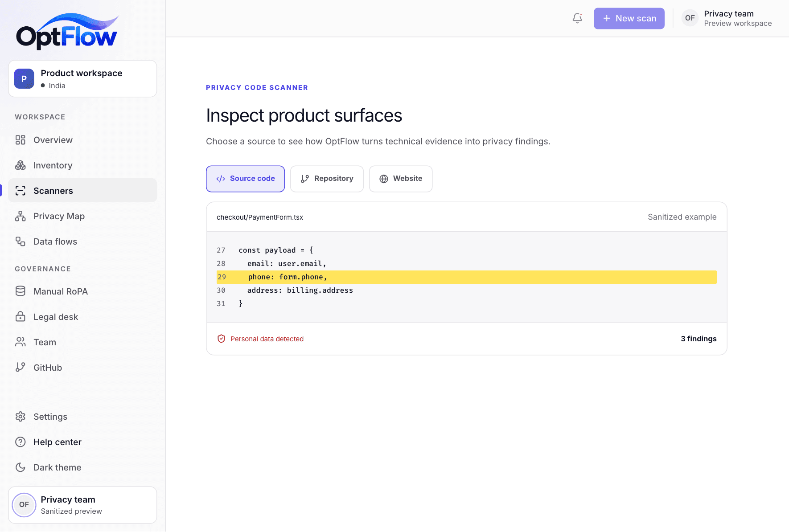789x532 pixels.
Task: Open Privacy team card at sidebar bottom
Action: (82, 505)
